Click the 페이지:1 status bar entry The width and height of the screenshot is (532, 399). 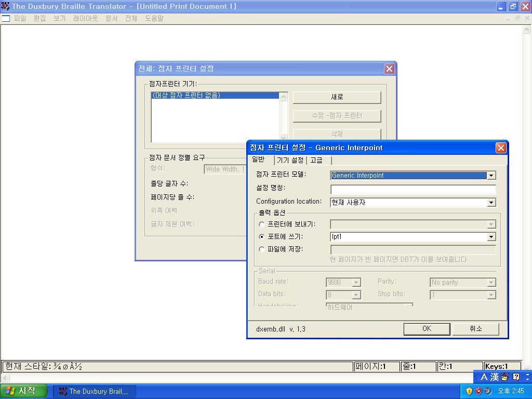(x=376, y=366)
